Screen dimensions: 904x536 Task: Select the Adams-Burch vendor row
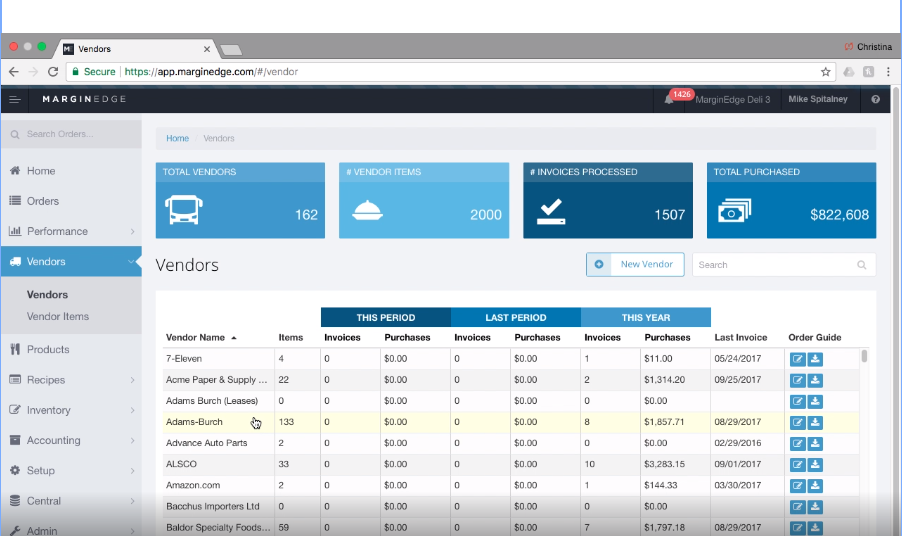510,422
